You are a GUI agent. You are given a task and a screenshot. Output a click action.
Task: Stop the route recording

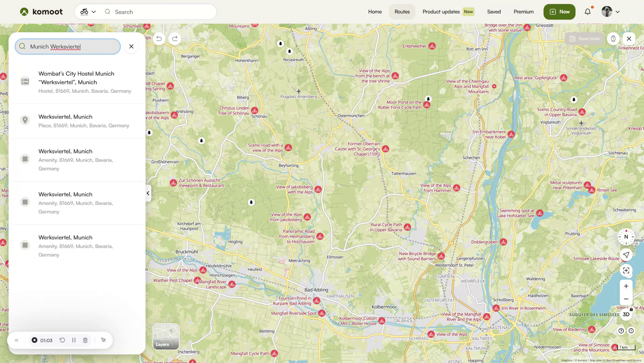(34, 340)
